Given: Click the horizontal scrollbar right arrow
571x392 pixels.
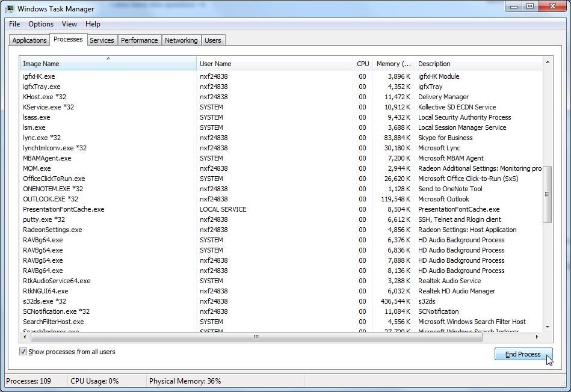Looking at the screenshot, I should point(537,337).
